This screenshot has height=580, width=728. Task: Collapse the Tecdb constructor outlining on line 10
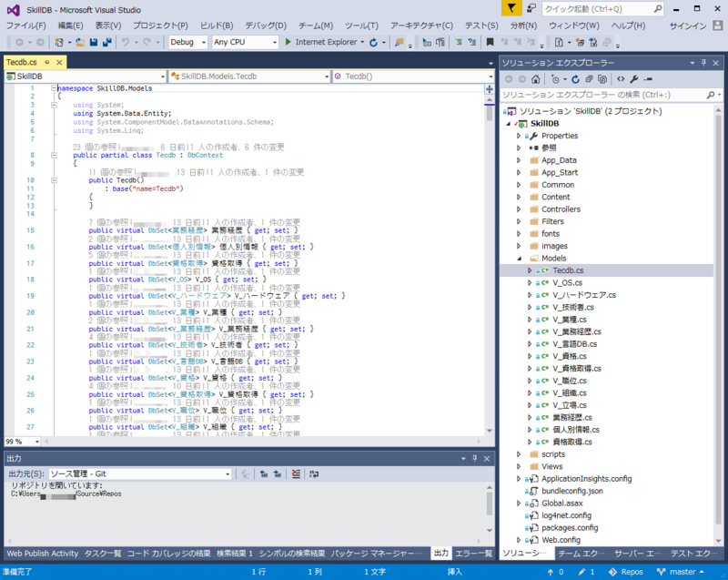(54, 179)
